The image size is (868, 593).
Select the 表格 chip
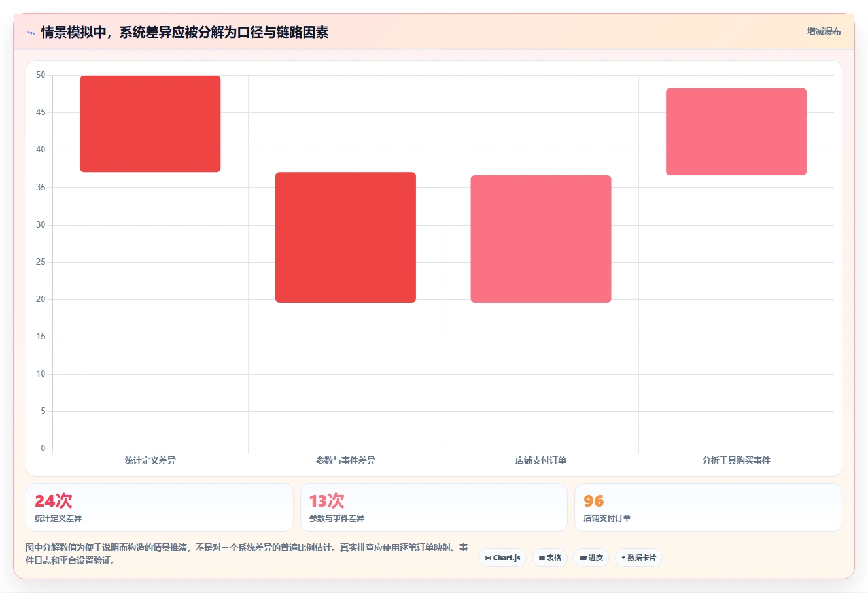pyautogui.click(x=549, y=558)
